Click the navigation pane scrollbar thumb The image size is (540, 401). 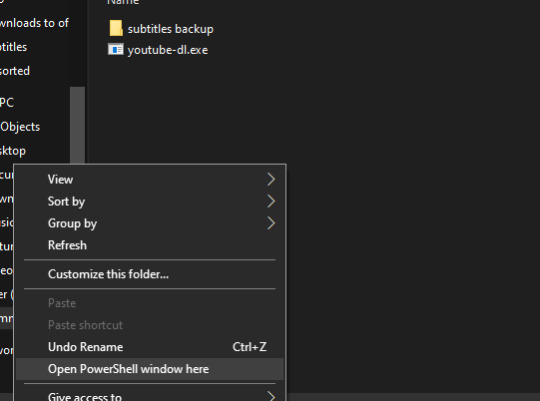[x=77, y=125]
